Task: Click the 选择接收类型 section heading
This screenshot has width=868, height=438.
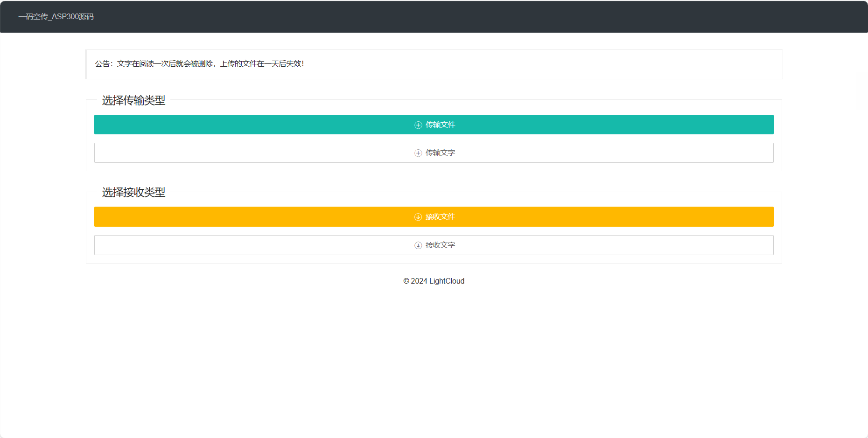Action: pos(134,192)
